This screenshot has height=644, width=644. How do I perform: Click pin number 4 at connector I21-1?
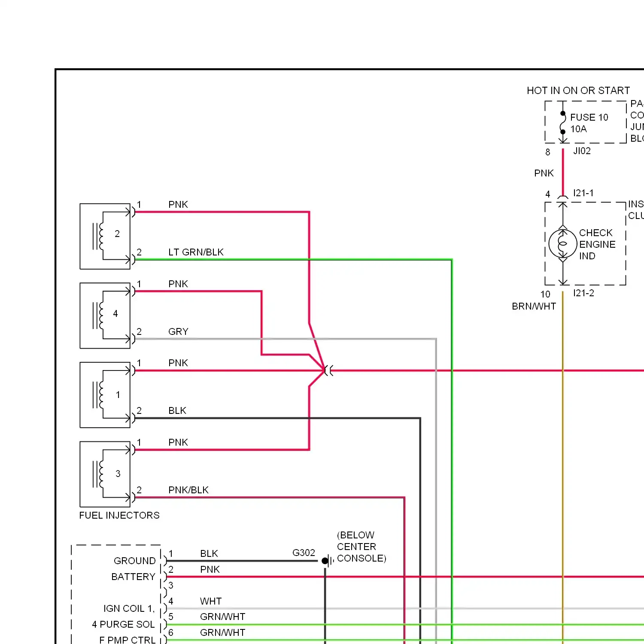(547, 194)
